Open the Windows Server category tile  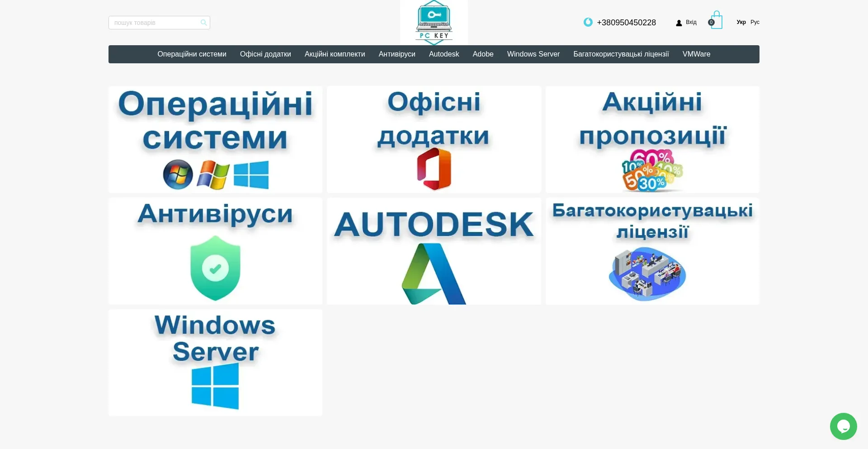tap(215, 362)
